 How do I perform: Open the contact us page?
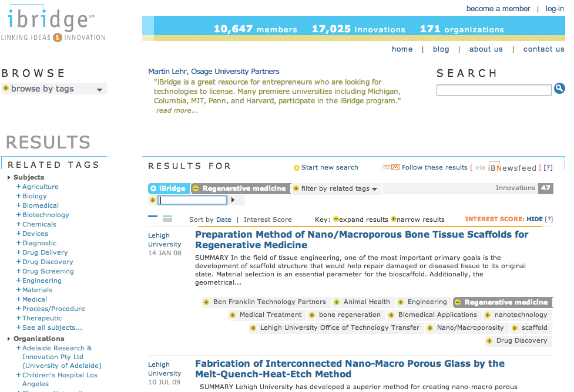click(543, 49)
